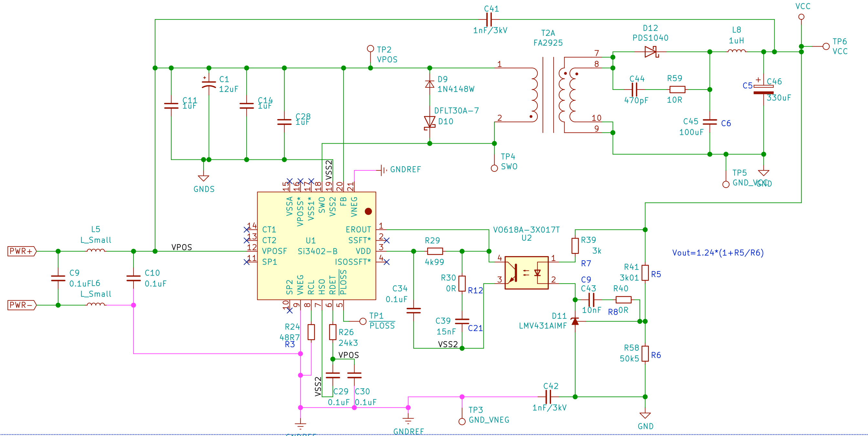Select the VO618A-3X017T part value text
This screenshot has height=436, width=868.
pos(526,230)
